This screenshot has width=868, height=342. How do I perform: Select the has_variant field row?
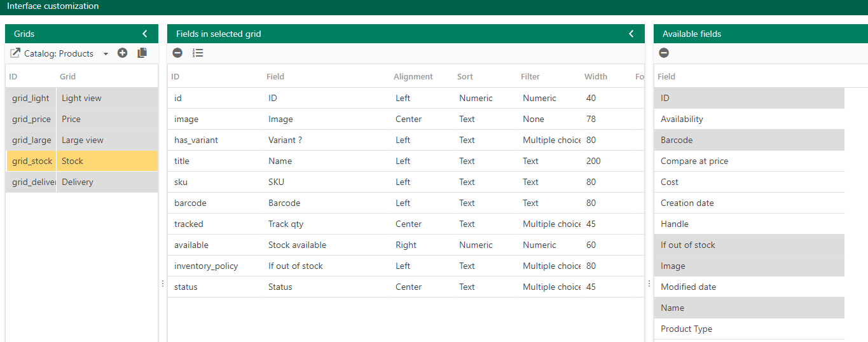tap(406, 140)
